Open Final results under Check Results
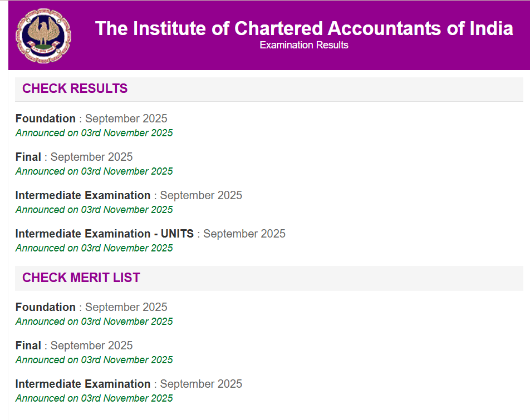The width and height of the screenshot is (530, 420). 28,157
